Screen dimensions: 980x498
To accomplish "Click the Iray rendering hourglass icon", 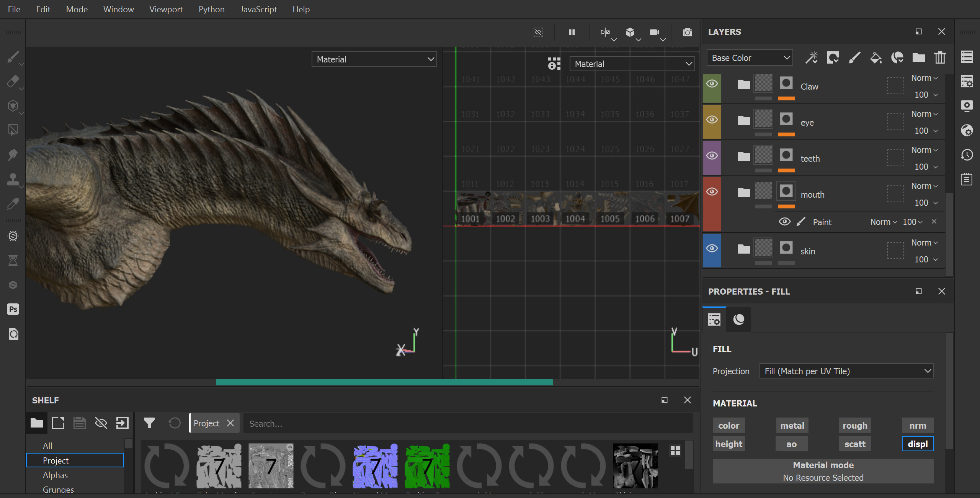I will (13, 260).
